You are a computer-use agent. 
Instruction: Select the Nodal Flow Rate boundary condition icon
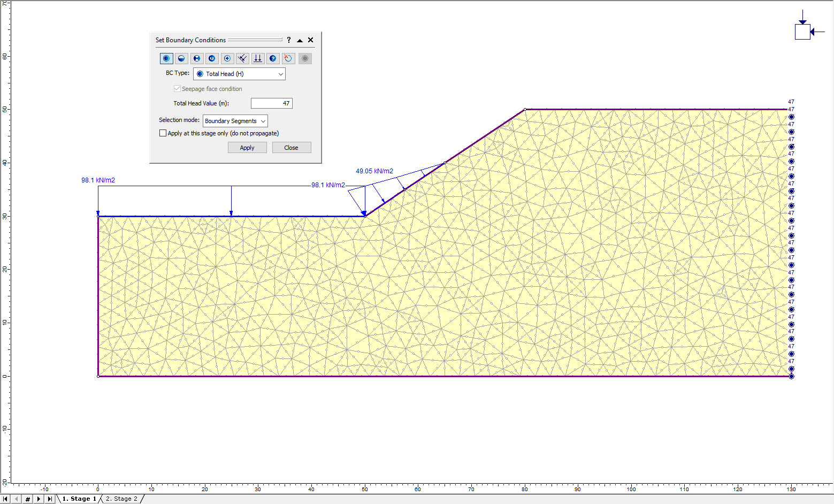(227, 58)
